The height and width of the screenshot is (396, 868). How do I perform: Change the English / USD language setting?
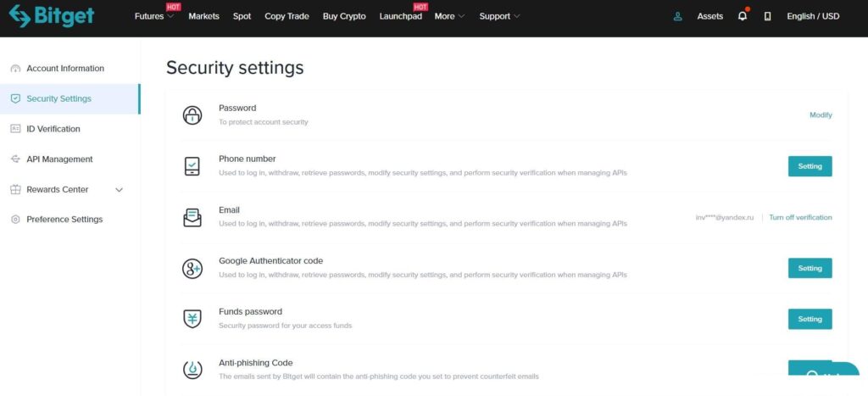(813, 16)
